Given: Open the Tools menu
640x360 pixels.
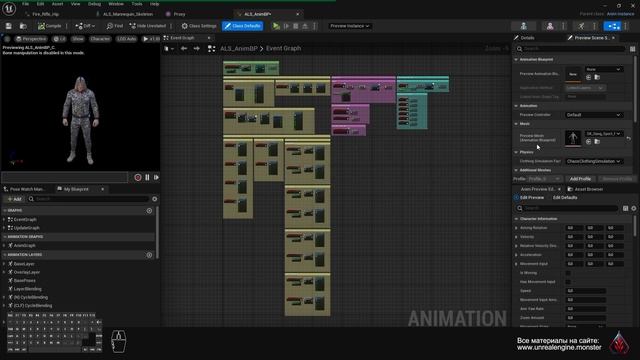Looking at the screenshot, I should [137, 4].
